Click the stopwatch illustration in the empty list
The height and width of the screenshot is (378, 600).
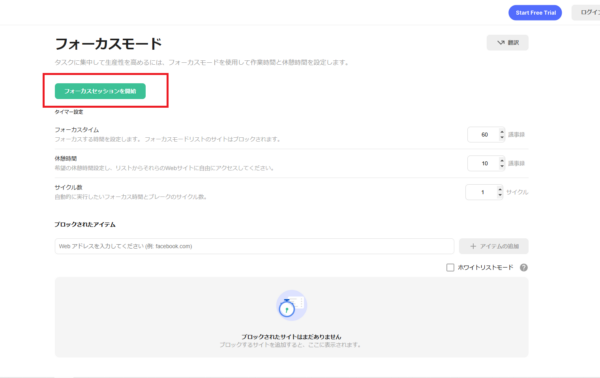pyautogui.click(x=291, y=305)
